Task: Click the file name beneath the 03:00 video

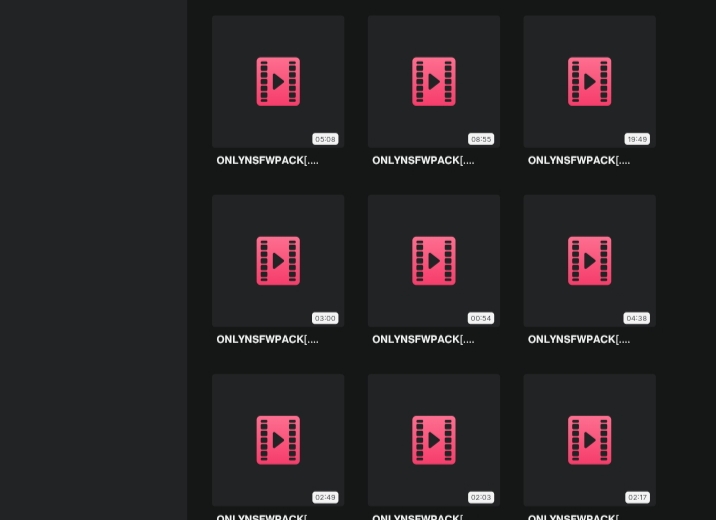Action: tap(267, 339)
